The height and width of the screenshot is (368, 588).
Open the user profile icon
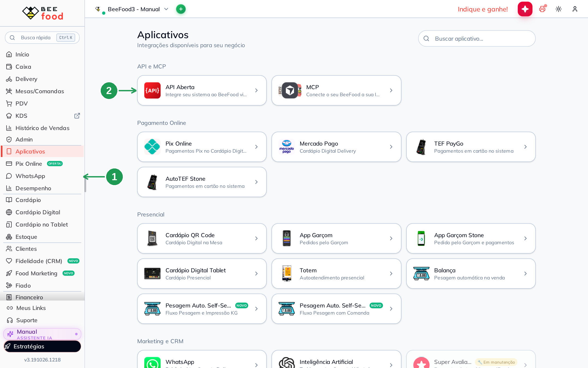tap(575, 9)
